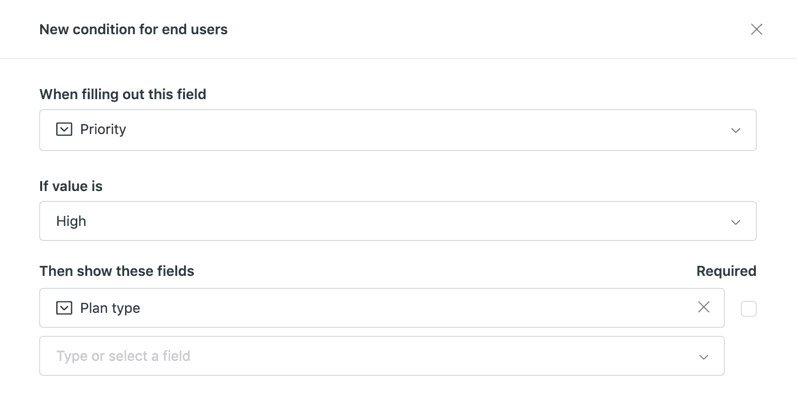The width and height of the screenshot is (797, 405).
Task: Click the Required column heading
Action: [726, 271]
